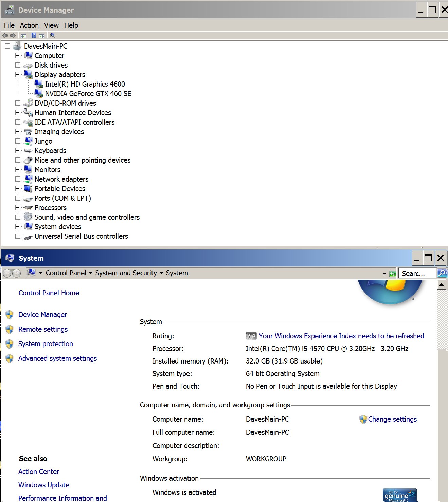Click the green refresh icon in address bar

[x=393, y=274]
